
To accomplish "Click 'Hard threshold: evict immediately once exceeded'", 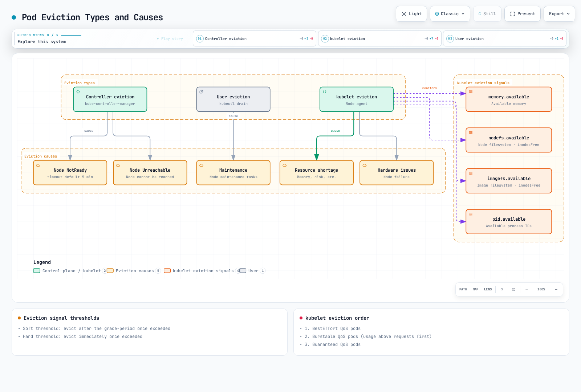I will (x=83, y=336).
